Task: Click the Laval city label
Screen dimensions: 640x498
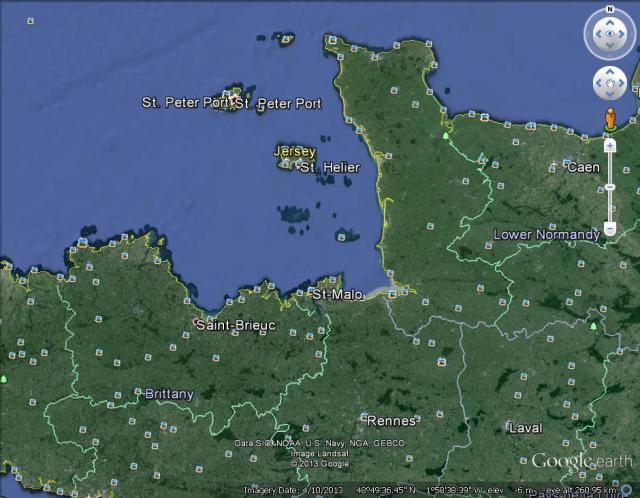Action: point(526,428)
